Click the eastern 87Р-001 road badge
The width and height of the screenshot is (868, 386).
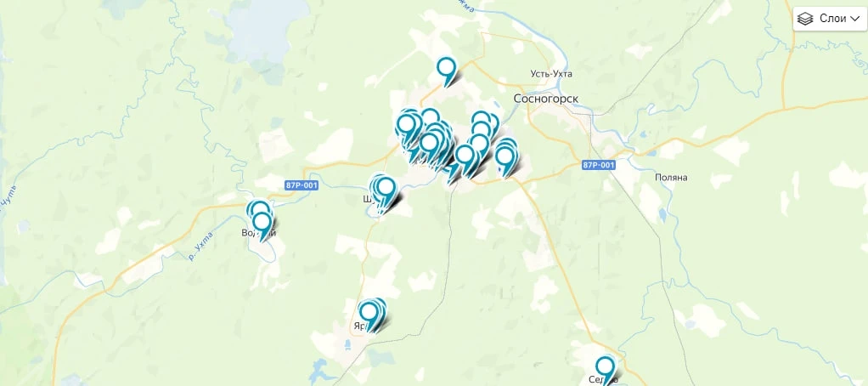(x=599, y=165)
